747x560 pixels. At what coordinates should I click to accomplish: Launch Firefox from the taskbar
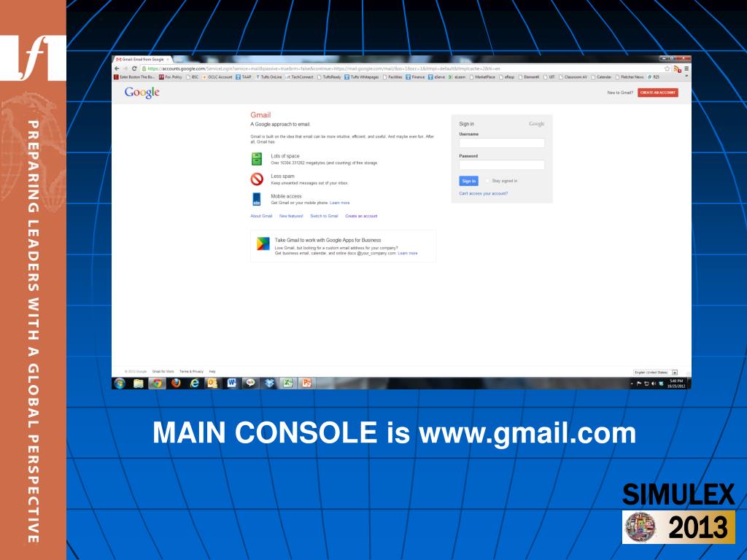(x=176, y=384)
